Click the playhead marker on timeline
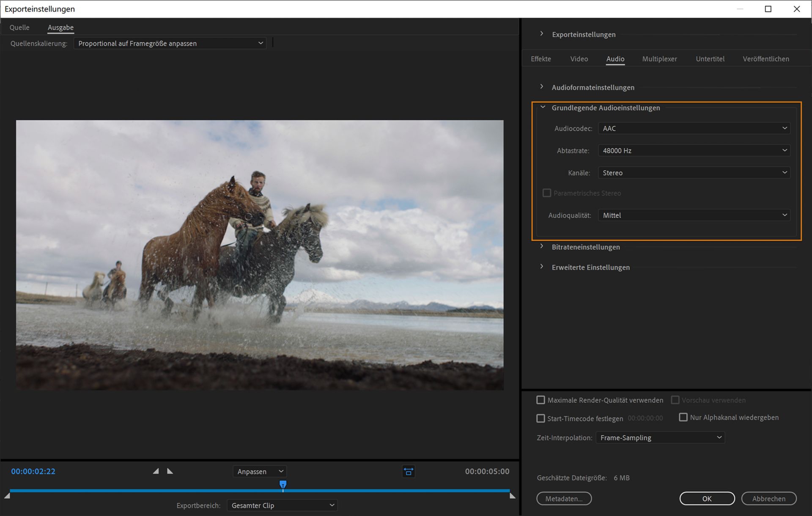This screenshot has width=812, height=516. coord(283,484)
